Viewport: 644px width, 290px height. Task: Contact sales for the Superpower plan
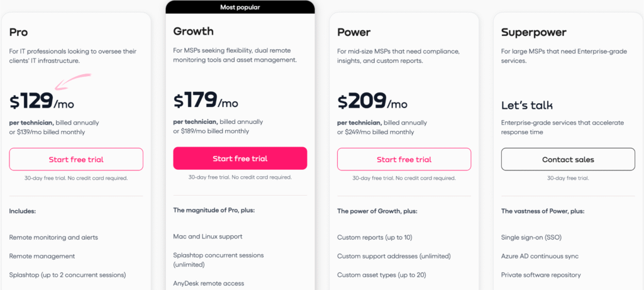(x=568, y=159)
